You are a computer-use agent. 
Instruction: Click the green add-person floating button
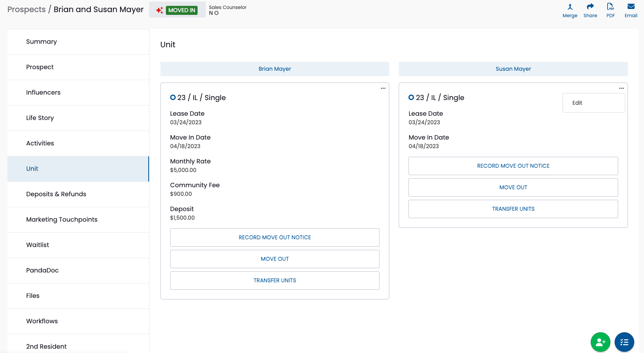601,342
